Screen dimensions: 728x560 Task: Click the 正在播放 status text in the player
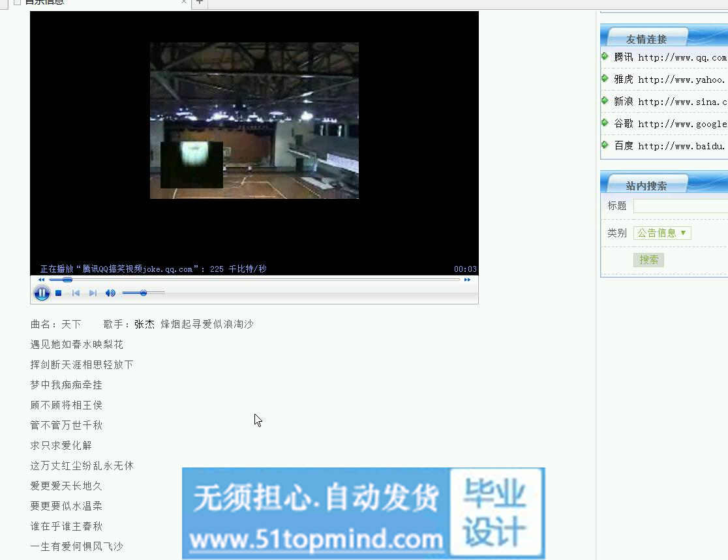153,269
